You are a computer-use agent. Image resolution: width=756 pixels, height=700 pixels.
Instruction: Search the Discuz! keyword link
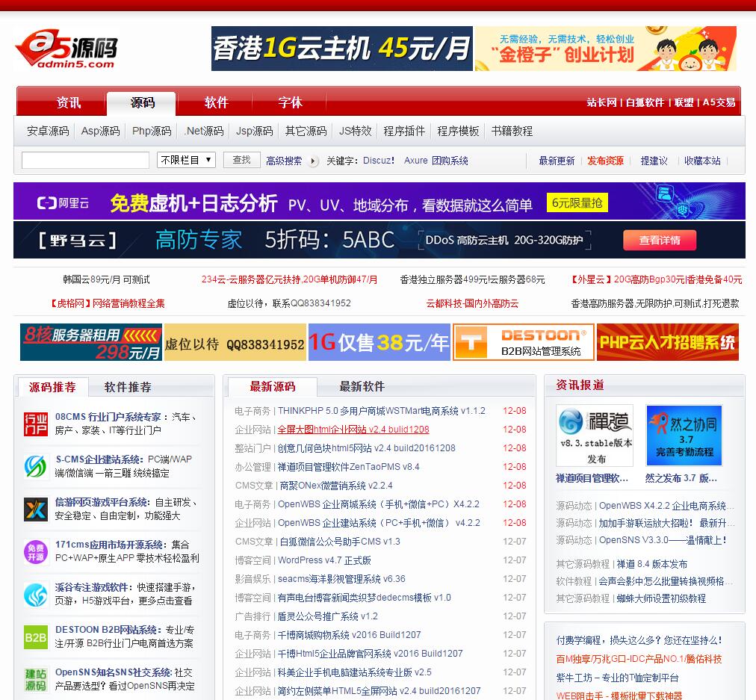pyautogui.click(x=379, y=161)
